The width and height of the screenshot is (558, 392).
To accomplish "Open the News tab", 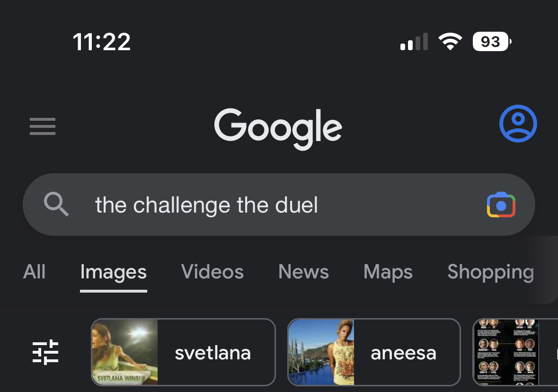I will (303, 272).
